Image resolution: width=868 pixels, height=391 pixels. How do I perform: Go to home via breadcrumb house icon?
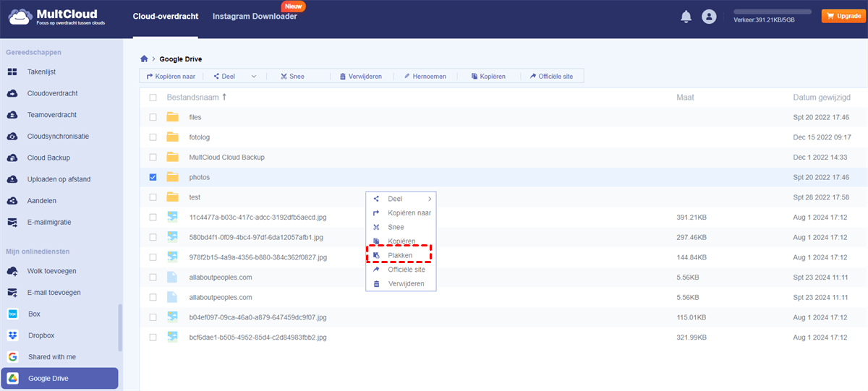pyautogui.click(x=145, y=59)
